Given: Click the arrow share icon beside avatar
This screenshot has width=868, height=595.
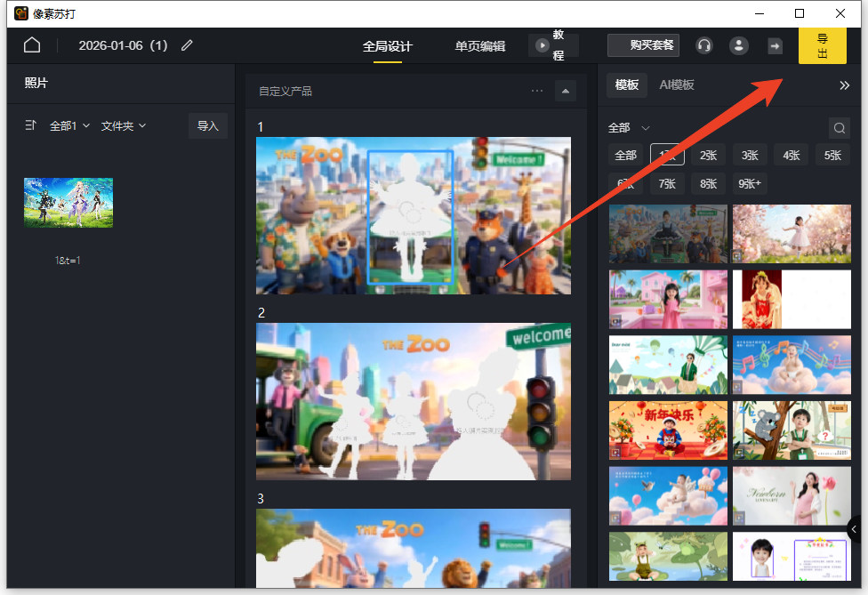Looking at the screenshot, I should 775,46.
